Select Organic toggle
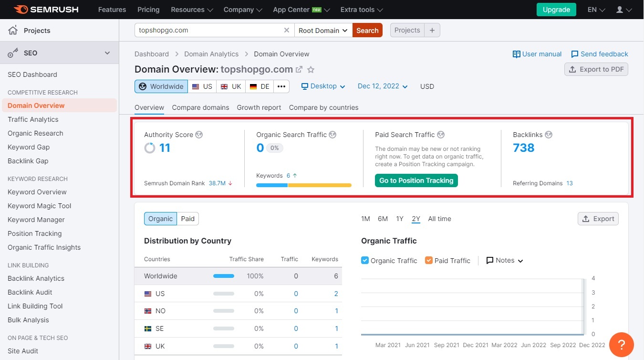Image resolution: width=644 pixels, height=360 pixels. coord(160,219)
